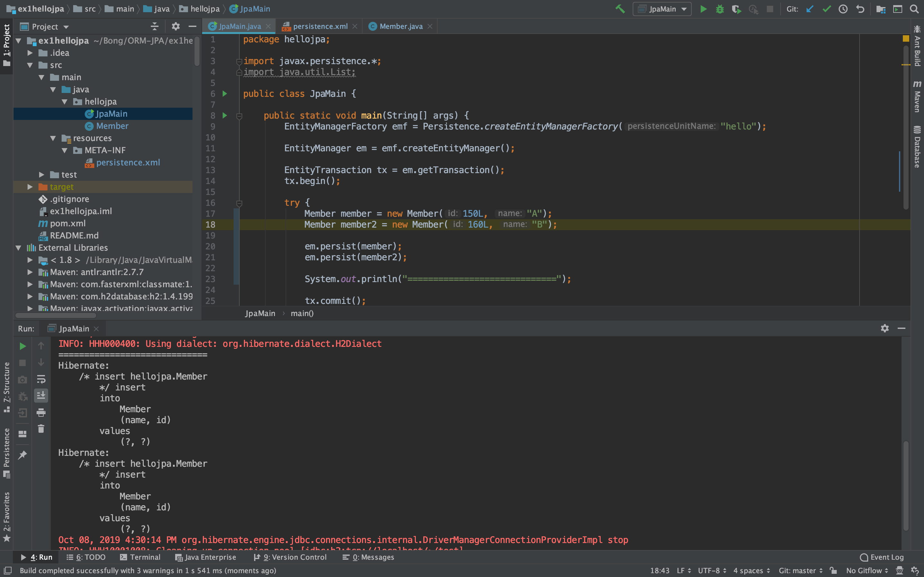Open pom.xml in the project tree
924x577 pixels.
click(x=68, y=224)
